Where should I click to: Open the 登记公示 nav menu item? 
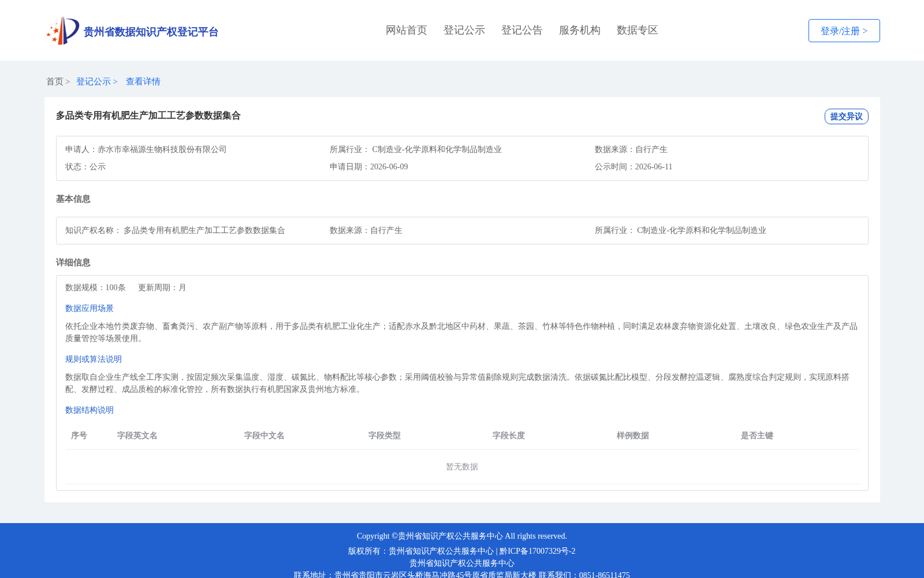tap(464, 30)
